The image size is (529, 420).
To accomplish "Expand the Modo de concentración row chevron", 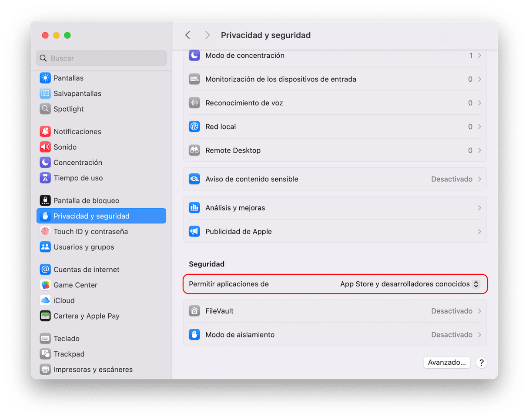I will click(x=479, y=56).
